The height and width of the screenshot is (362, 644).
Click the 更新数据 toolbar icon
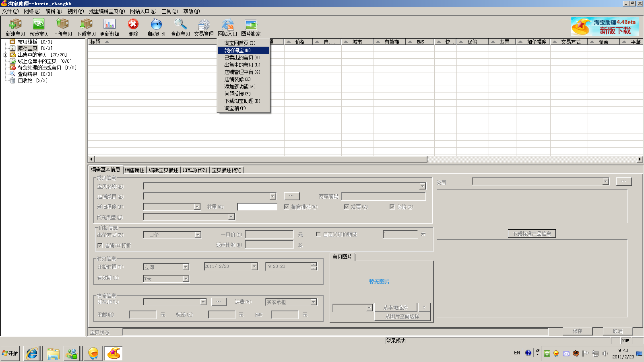point(109,27)
